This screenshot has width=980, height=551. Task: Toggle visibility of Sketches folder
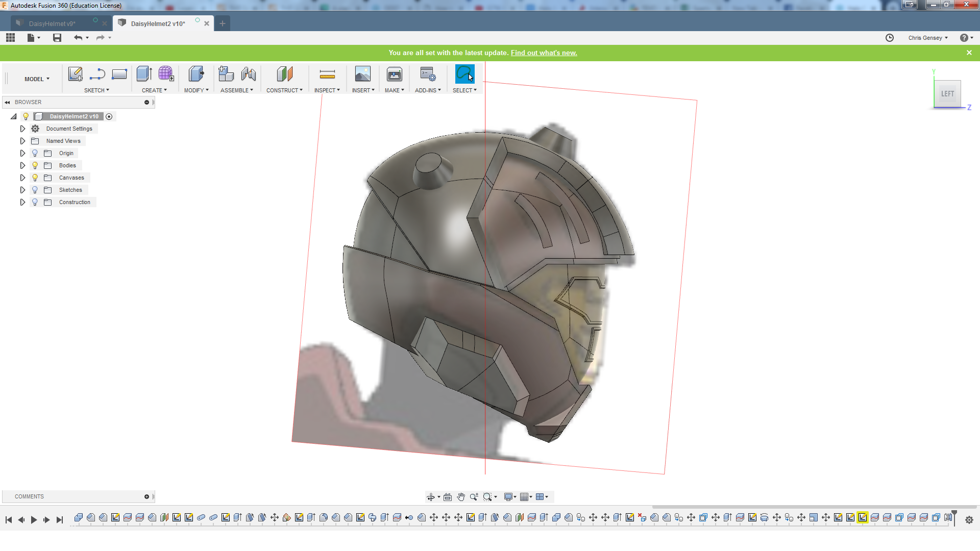click(35, 190)
